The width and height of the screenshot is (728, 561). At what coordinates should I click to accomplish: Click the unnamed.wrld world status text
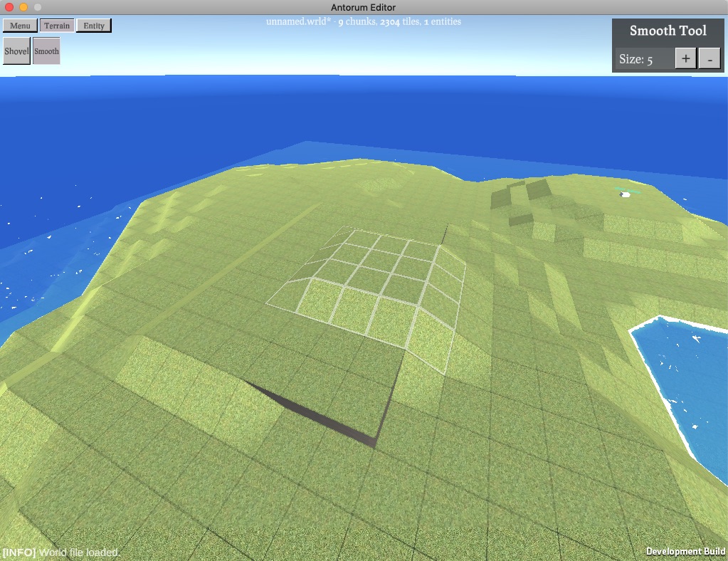pos(363,22)
